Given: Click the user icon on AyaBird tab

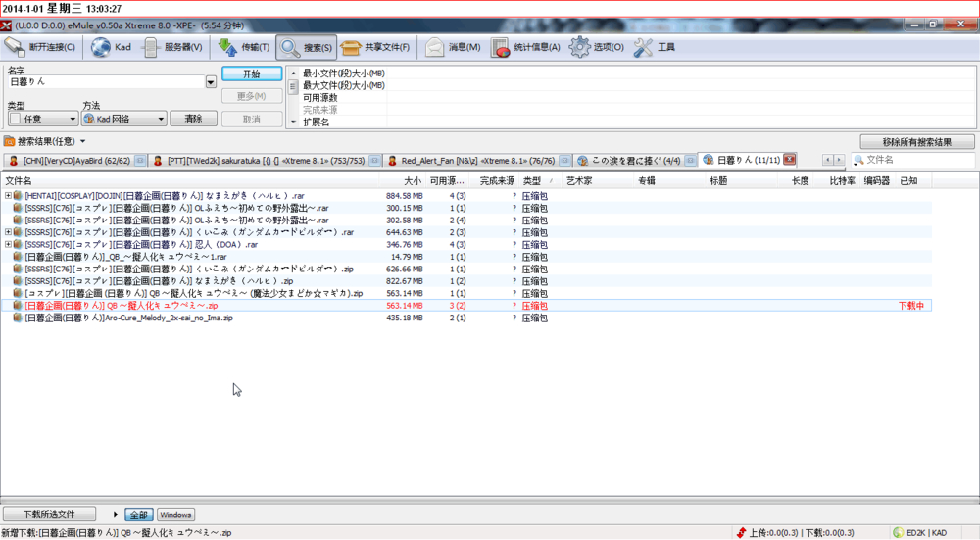Looking at the screenshot, I should [14, 161].
